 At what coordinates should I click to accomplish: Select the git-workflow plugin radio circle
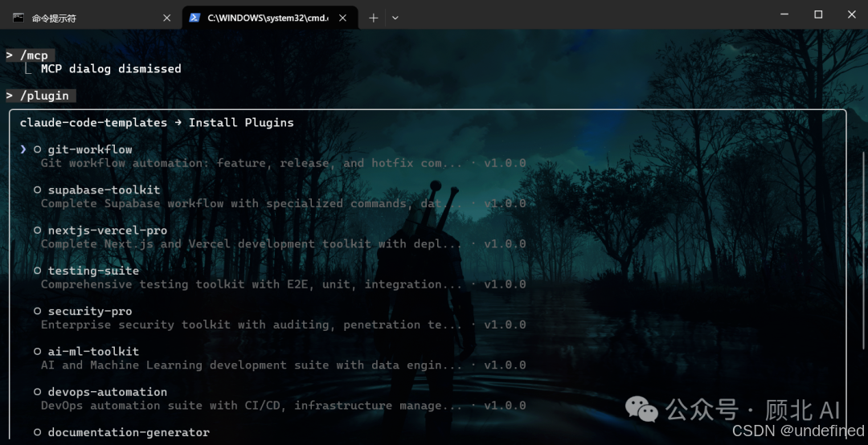38,149
